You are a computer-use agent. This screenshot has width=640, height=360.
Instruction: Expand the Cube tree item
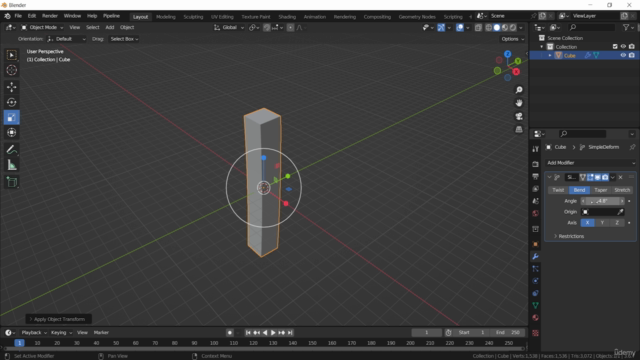pyautogui.click(x=550, y=56)
